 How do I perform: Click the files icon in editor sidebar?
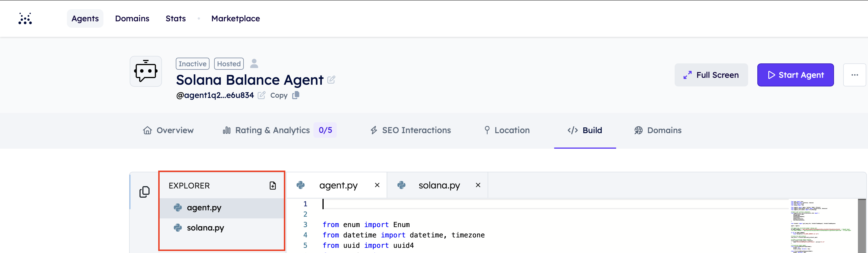click(144, 192)
